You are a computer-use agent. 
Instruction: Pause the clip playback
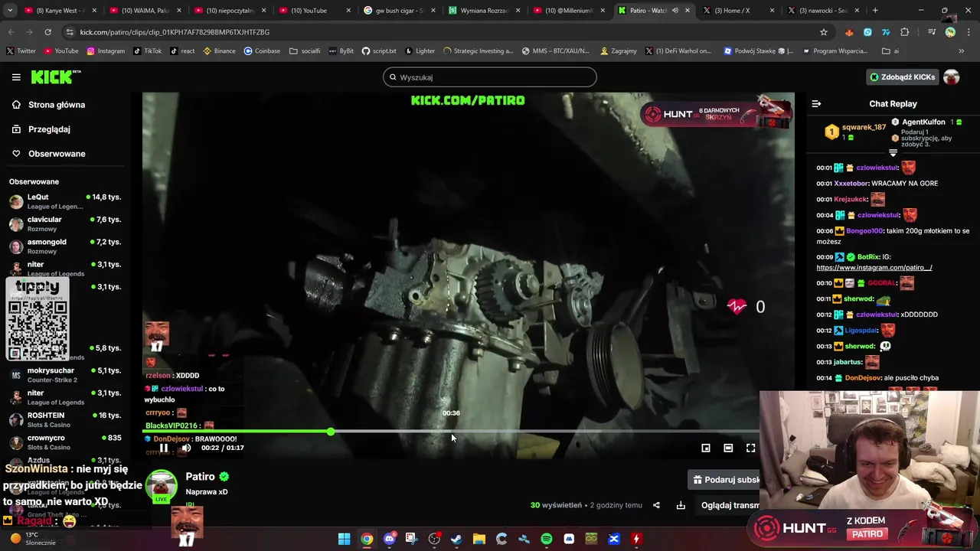(x=163, y=448)
